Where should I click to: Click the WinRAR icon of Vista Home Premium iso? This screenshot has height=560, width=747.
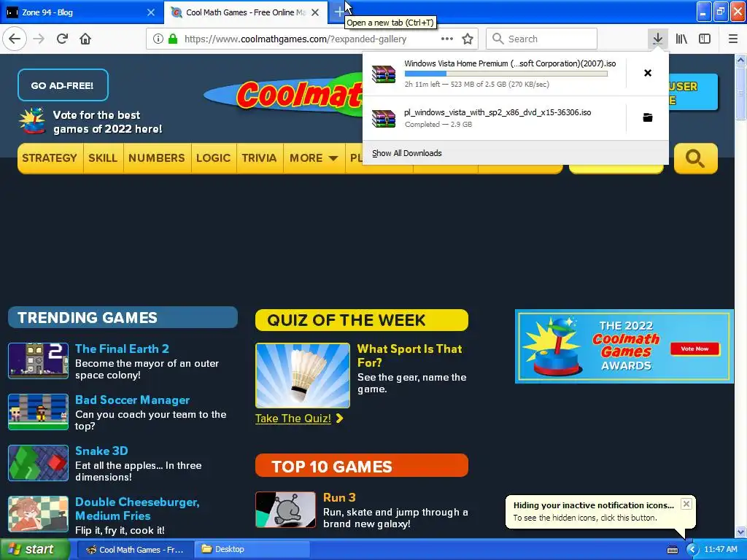[x=384, y=74]
